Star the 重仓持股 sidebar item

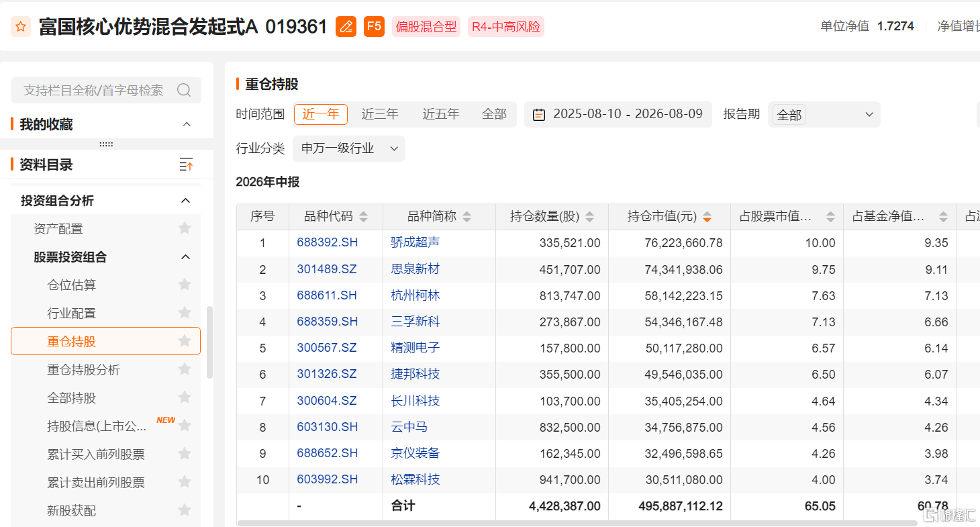point(185,341)
